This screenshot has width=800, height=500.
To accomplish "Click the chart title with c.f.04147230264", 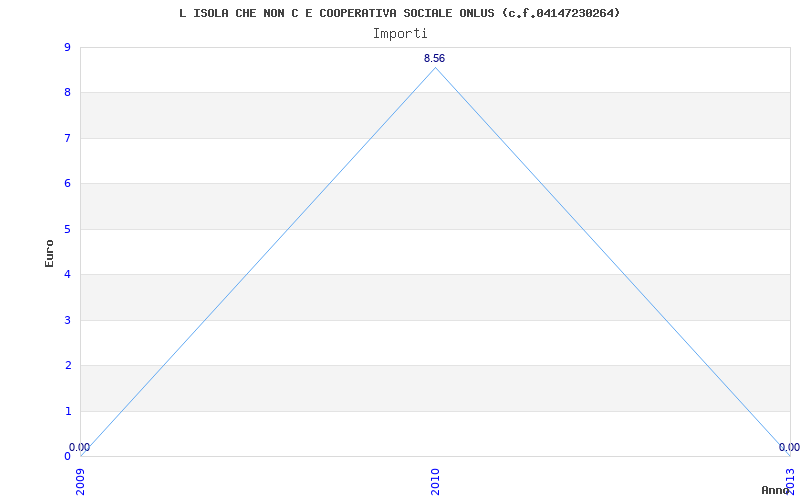I will (x=399, y=13).
